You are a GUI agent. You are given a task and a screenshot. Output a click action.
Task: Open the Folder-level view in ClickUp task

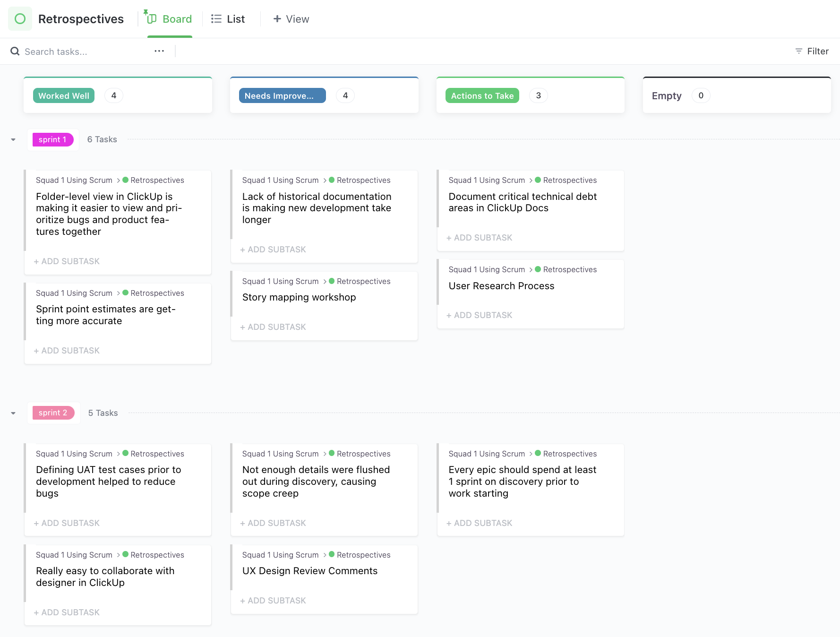(109, 214)
